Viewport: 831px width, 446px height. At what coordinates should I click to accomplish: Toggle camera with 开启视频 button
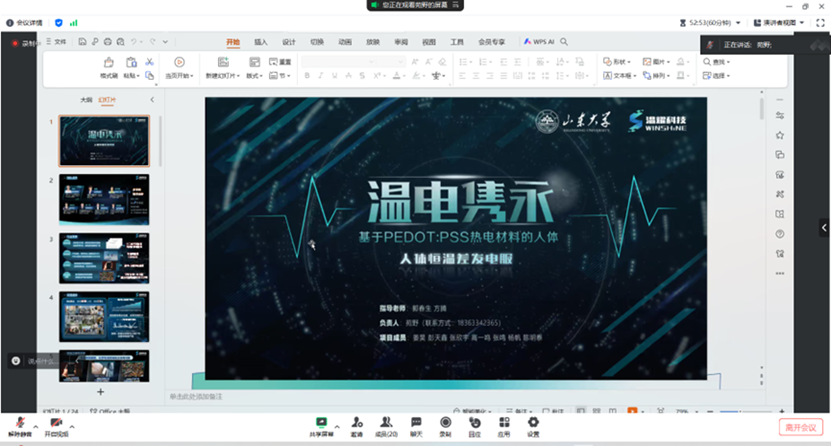(56, 426)
